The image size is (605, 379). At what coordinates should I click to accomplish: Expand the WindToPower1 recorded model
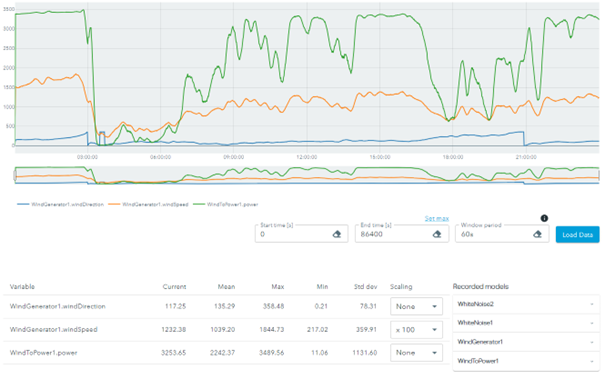[526, 361]
